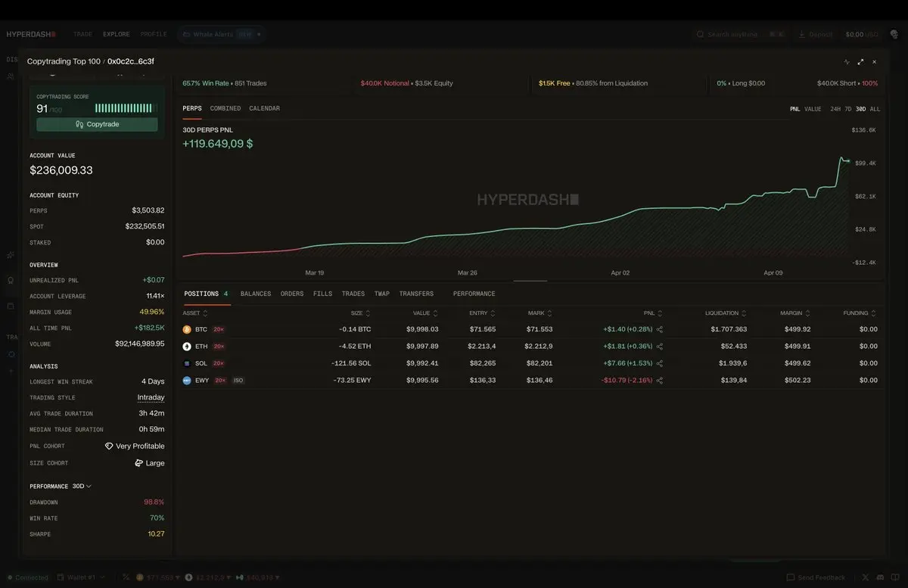This screenshot has height=588, width=908.
Task: Open the Whale Alerts dropdown arrow
Action: click(x=259, y=34)
